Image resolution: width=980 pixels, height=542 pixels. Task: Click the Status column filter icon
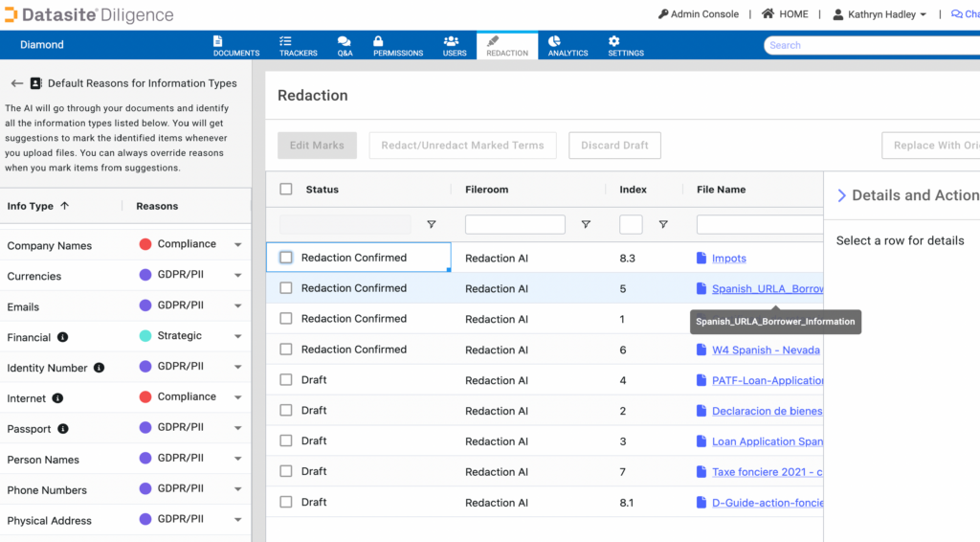coord(432,224)
